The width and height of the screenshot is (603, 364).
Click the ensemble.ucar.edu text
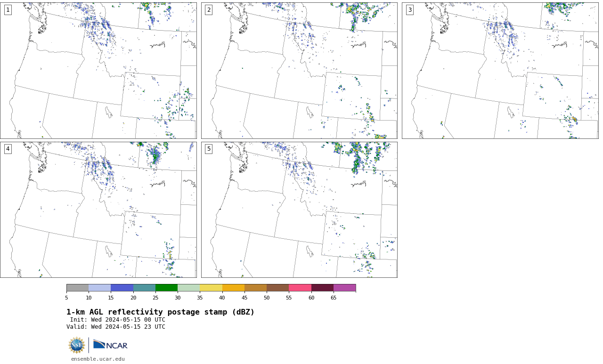coord(98,359)
